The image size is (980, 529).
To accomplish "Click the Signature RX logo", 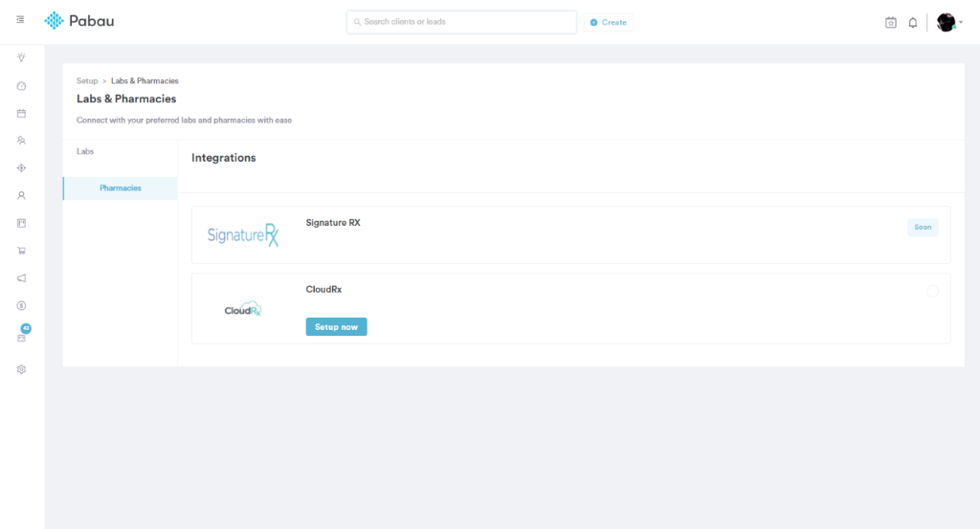I will coord(242,234).
